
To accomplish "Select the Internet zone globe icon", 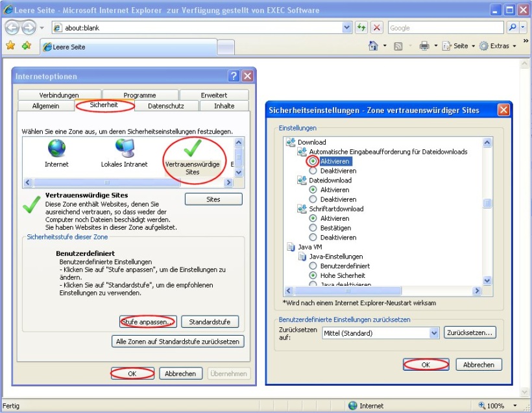I will pyautogui.click(x=56, y=148).
